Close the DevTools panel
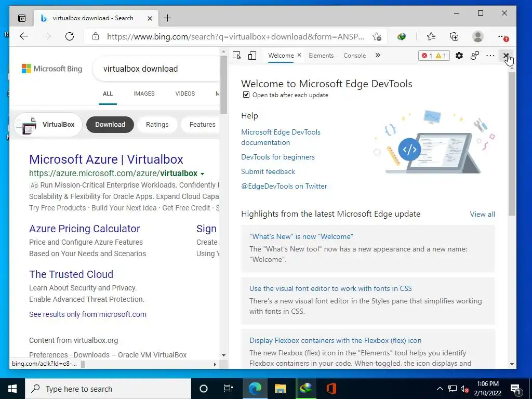 (506, 55)
